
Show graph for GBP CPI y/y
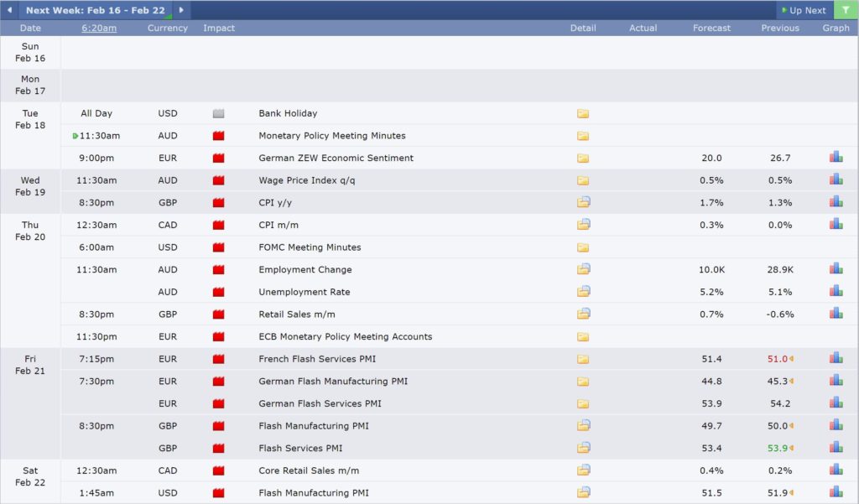pyautogui.click(x=836, y=202)
